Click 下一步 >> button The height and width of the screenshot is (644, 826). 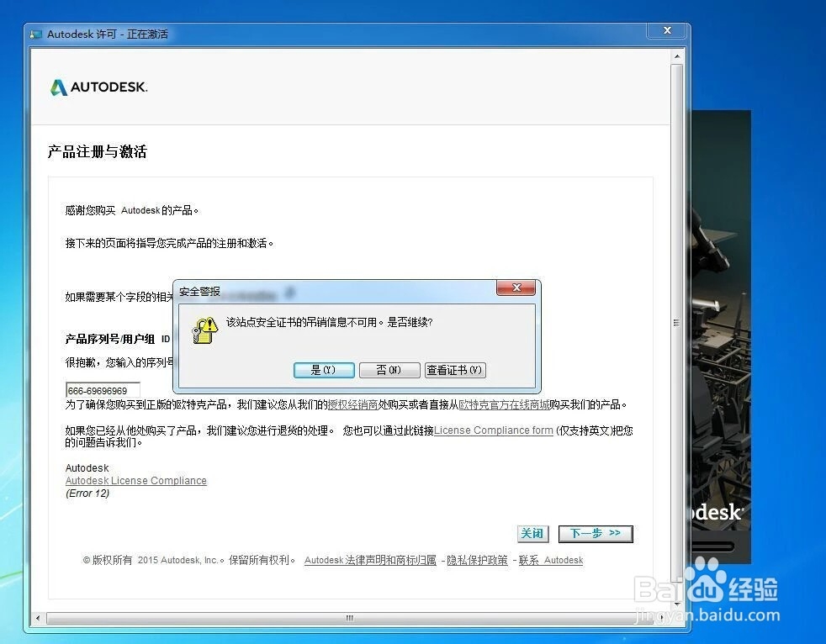coord(596,533)
